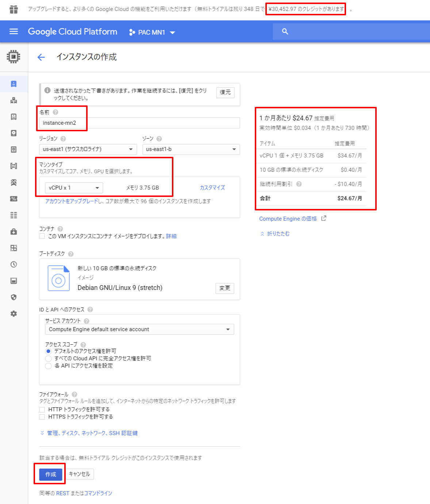This screenshot has height=504, width=430.
Task: Click the back arrow beside インスタンスの作成
Action: (x=41, y=57)
